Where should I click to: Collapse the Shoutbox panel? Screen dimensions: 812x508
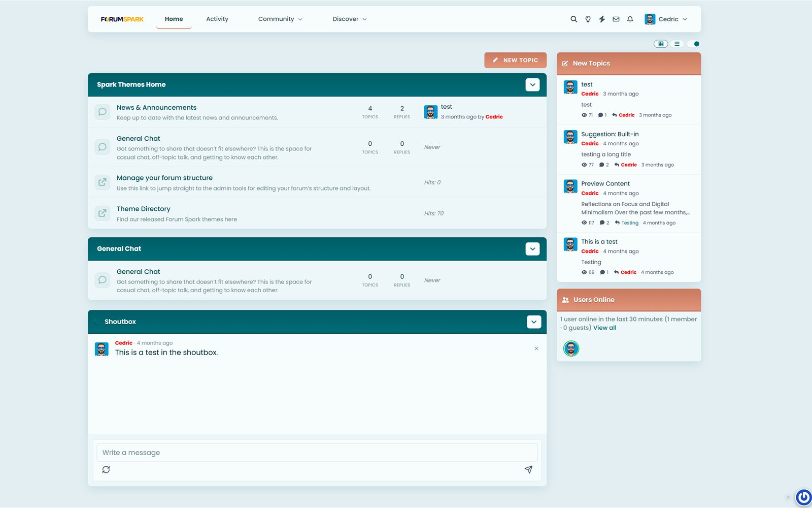coord(534,322)
